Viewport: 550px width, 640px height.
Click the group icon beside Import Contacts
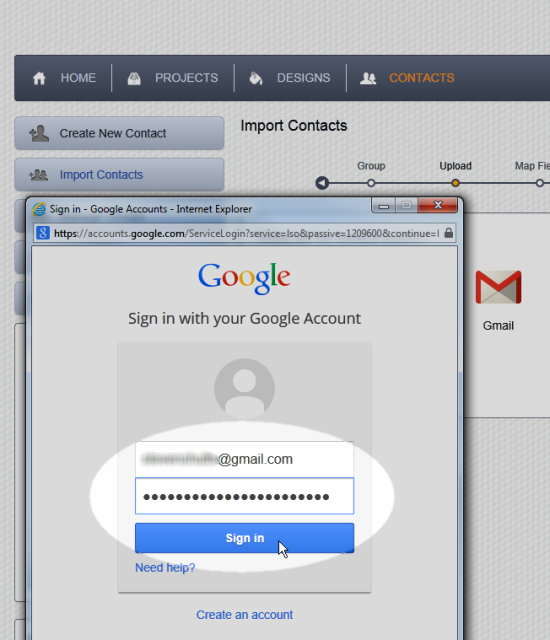click(38, 175)
